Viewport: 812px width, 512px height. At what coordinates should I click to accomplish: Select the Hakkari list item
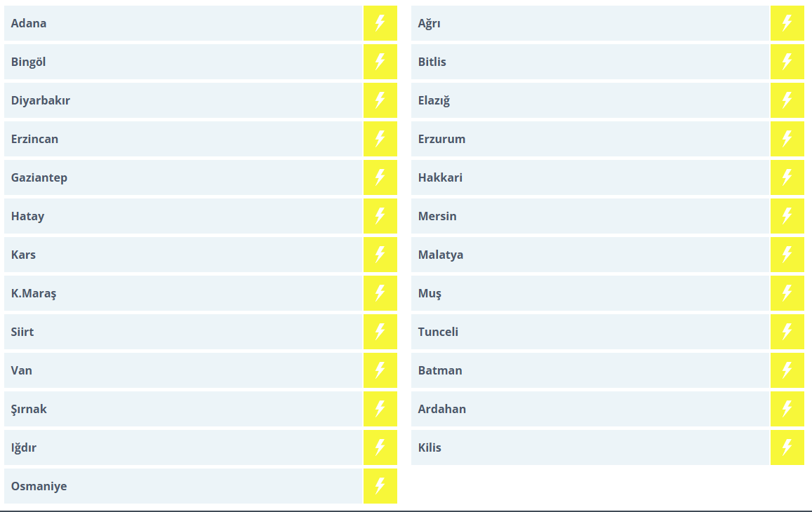(x=440, y=177)
